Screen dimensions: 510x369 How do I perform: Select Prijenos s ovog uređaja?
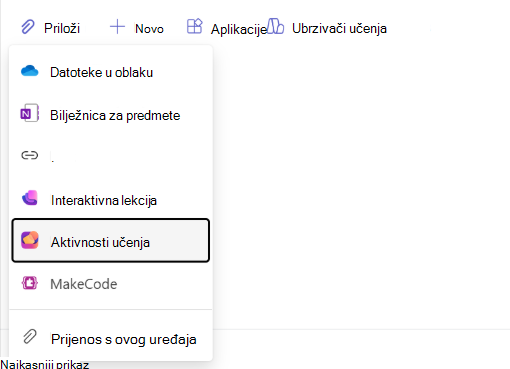[x=123, y=339]
